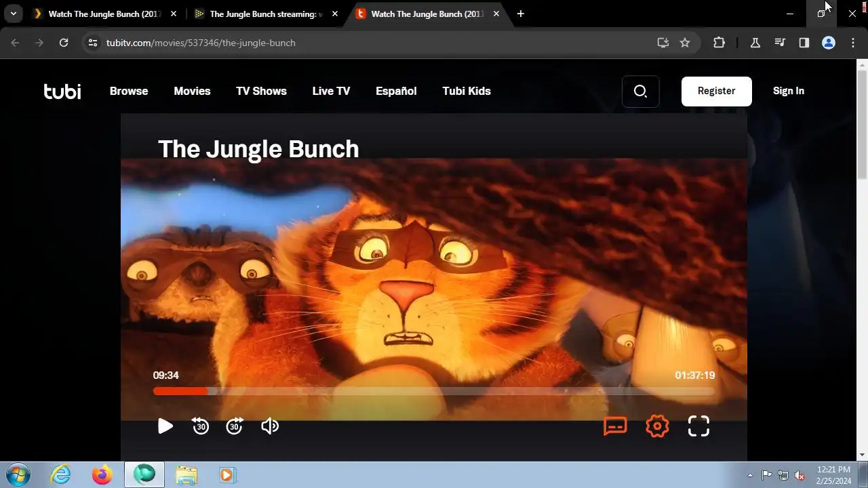Viewport: 868px width, 488px height.
Task: Toggle browser side panel icon
Action: (x=804, y=43)
